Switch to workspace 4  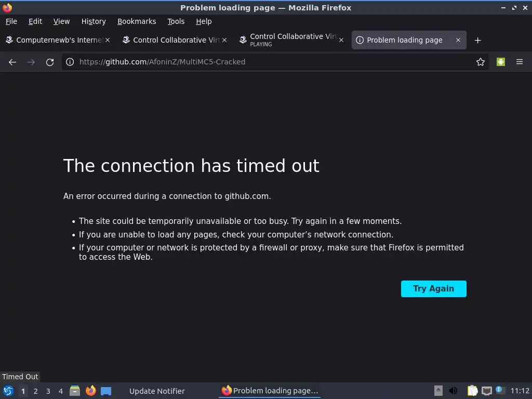pyautogui.click(x=61, y=391)
